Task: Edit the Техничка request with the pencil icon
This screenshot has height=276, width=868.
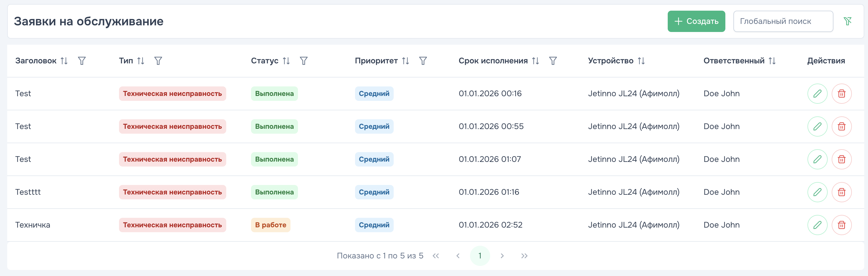Action: (x=818, y=225)
